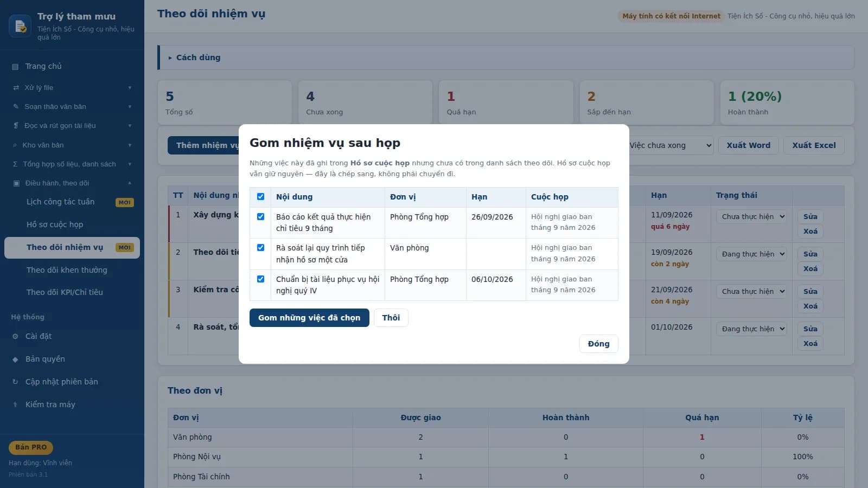Click Gom những việc đã chọn button

[x=309, y=318]
